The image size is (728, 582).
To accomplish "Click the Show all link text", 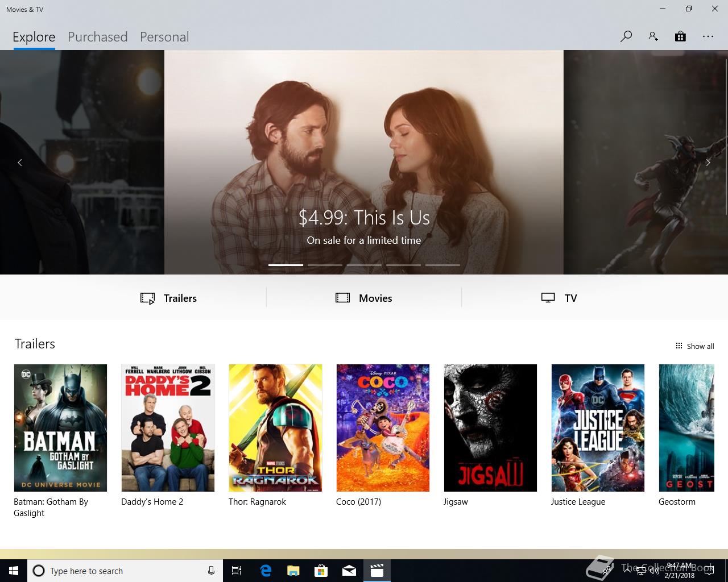I will pyautogui.click(x=700, y=346).
